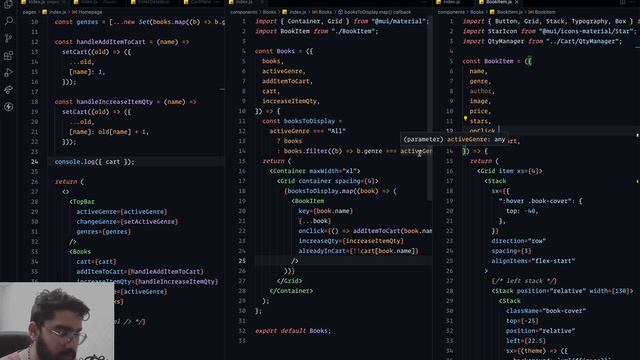The height and width of the screenshot is (360, 640).
Task: Click line number 25 in middle editor gutter
Action: tap(242, 261)
